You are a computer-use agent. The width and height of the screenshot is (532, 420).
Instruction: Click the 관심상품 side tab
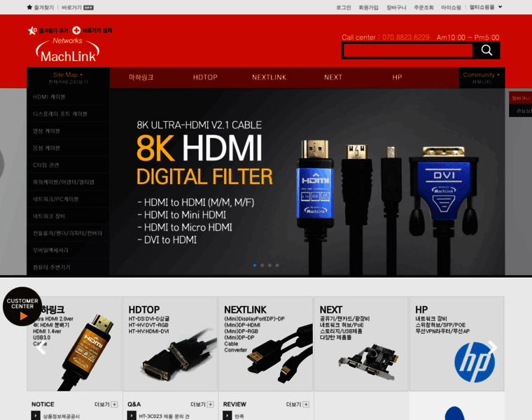521,111
